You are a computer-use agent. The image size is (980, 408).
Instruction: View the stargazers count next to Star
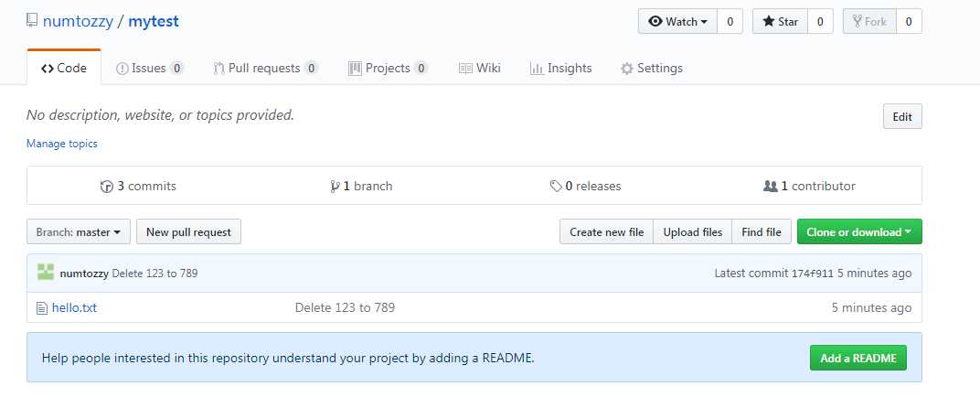(820, 21)
